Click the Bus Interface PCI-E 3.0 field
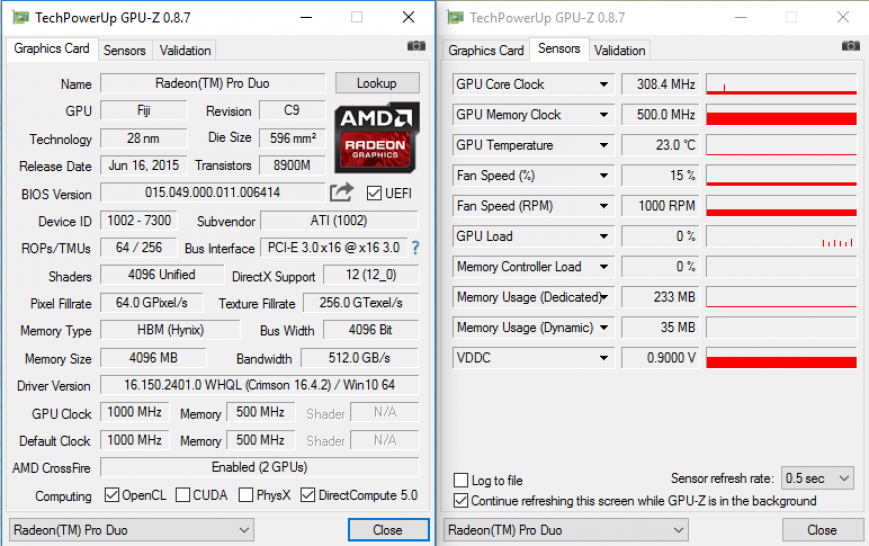869x546 pixels. pyautogui.click(x=334, y=247)
